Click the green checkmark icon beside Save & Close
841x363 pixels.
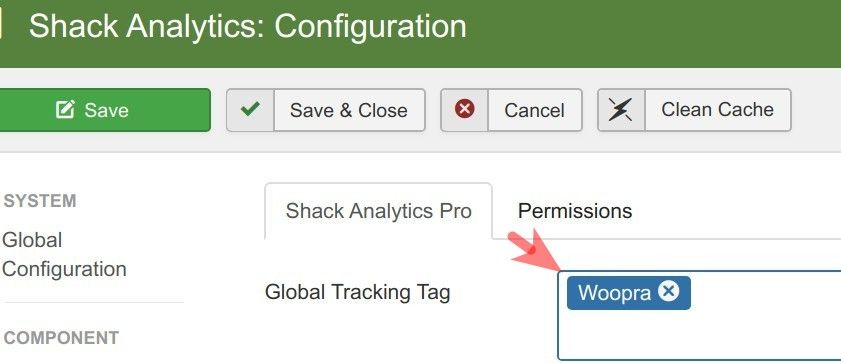pos(250,110)
